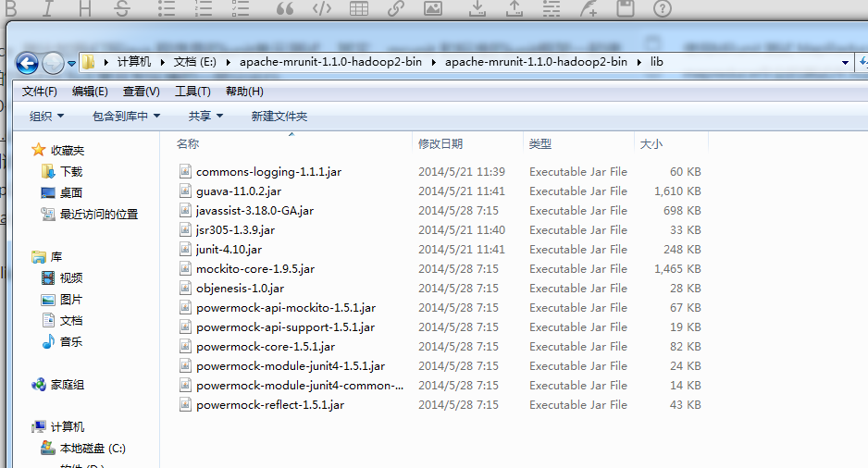Viewport: 868px width, 468px height.
Task: Open 本地磁盘 (C:) drive
Action: click(x=93, y=449)
